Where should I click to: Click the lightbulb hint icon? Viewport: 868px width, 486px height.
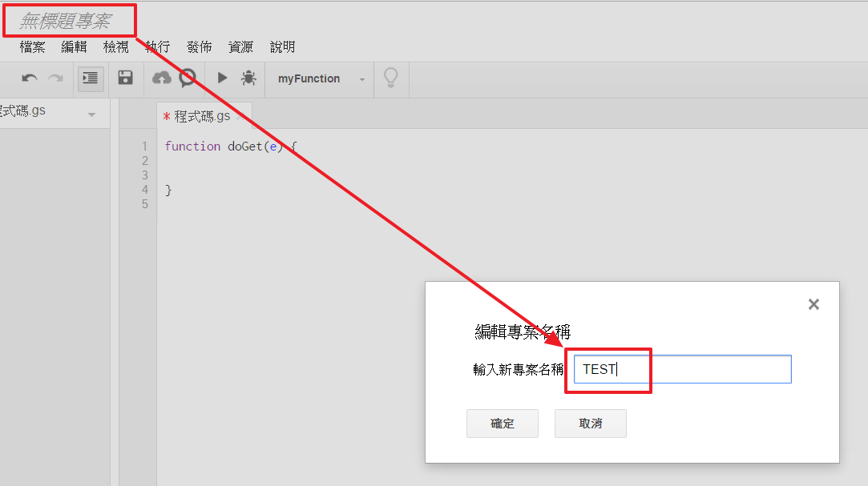click(390, 78)
